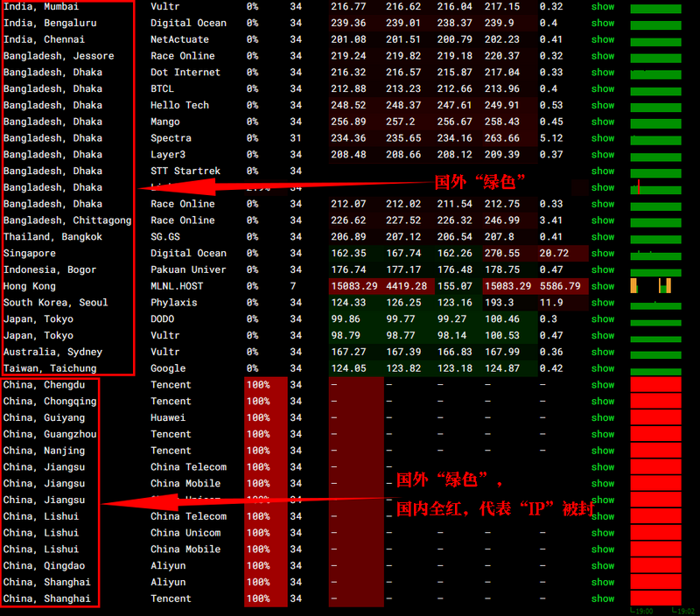
Task: Click Pakuan Univer provider name
Action: tap(188, 269)
